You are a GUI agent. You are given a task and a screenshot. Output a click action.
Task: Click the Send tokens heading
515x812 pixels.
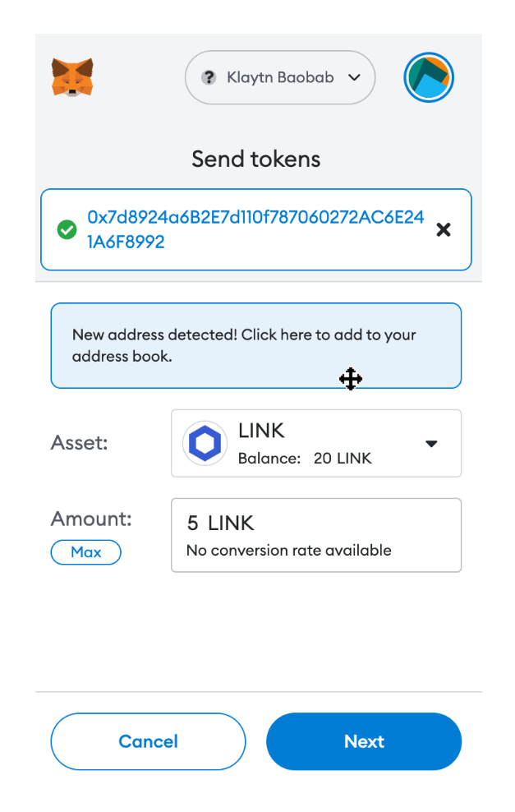tap(255, 159)
